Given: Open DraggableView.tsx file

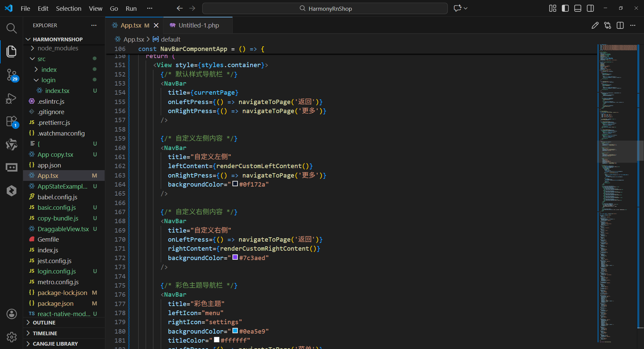Looking at the screenshot, I should pyautogui.click(x=64, y=229).
